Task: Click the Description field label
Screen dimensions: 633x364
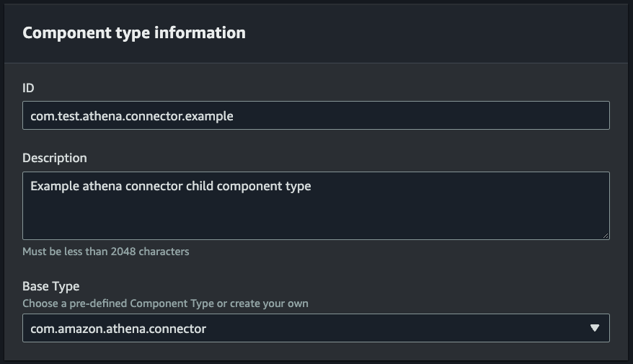Action: click(54, 158)
